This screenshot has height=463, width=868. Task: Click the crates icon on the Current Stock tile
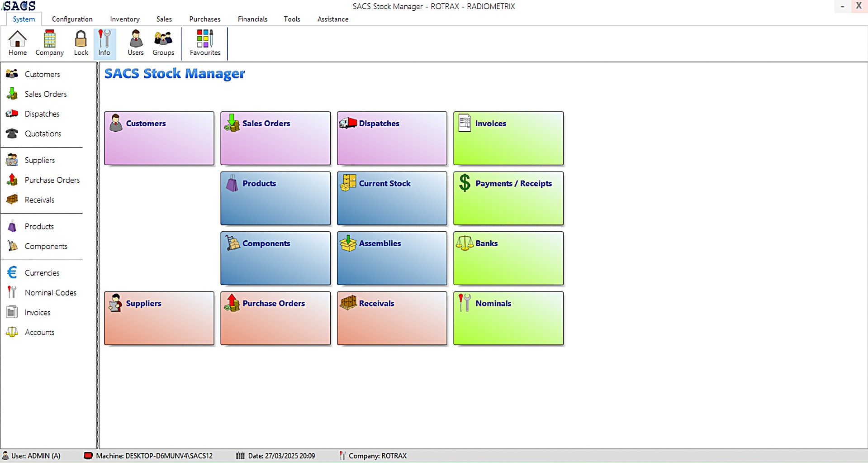(348, 183)
